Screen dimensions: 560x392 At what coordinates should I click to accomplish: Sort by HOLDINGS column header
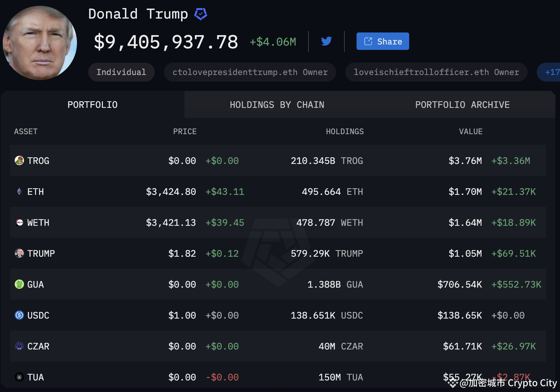[x=345, y=131]
